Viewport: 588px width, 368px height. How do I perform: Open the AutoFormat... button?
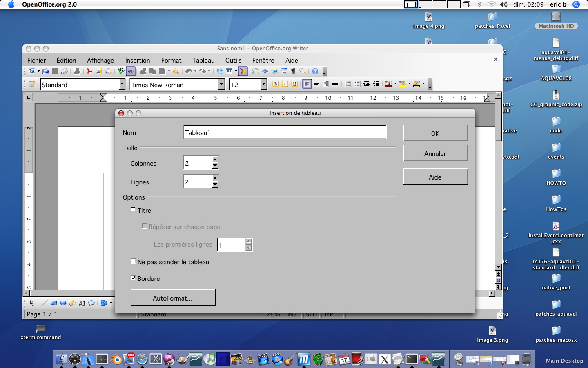coord(173,298)
